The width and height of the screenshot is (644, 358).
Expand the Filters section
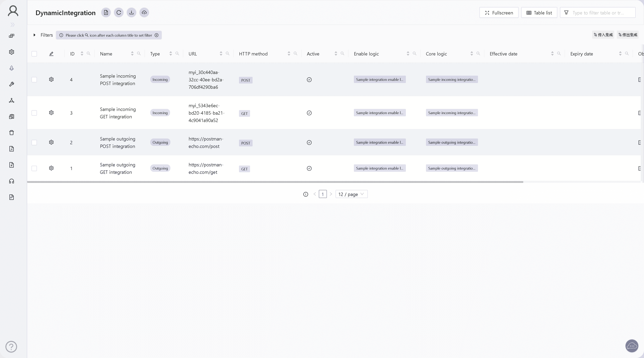click(34, 35)
